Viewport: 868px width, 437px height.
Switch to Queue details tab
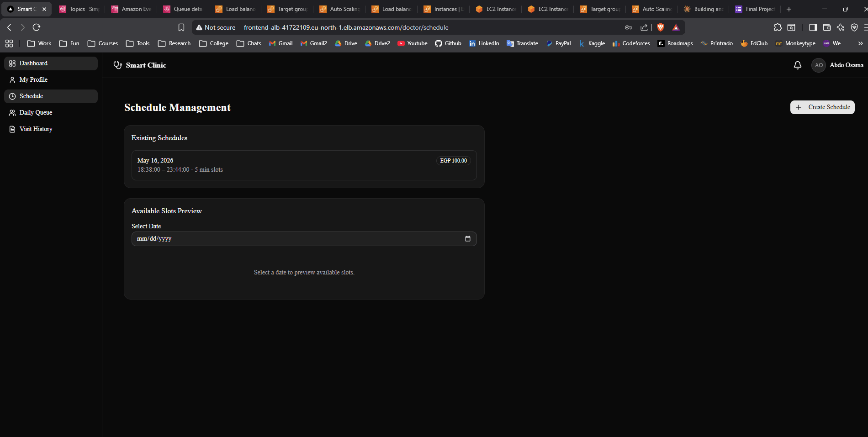coord(183,9)
